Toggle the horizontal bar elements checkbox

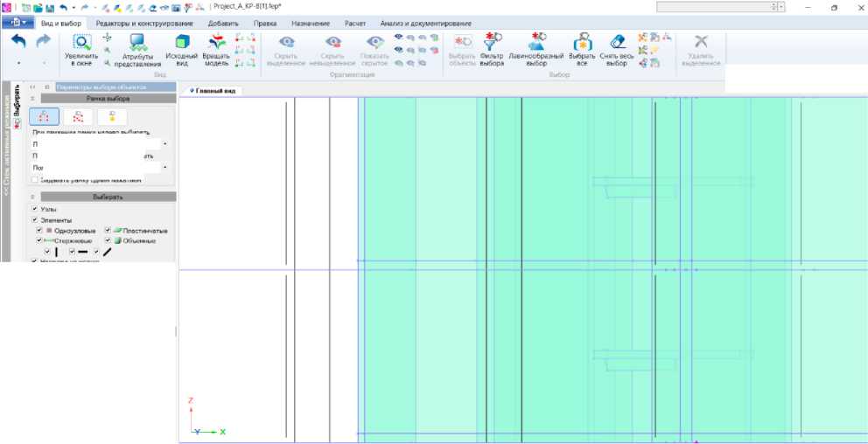pyautogui.click(x=72, y=252)
